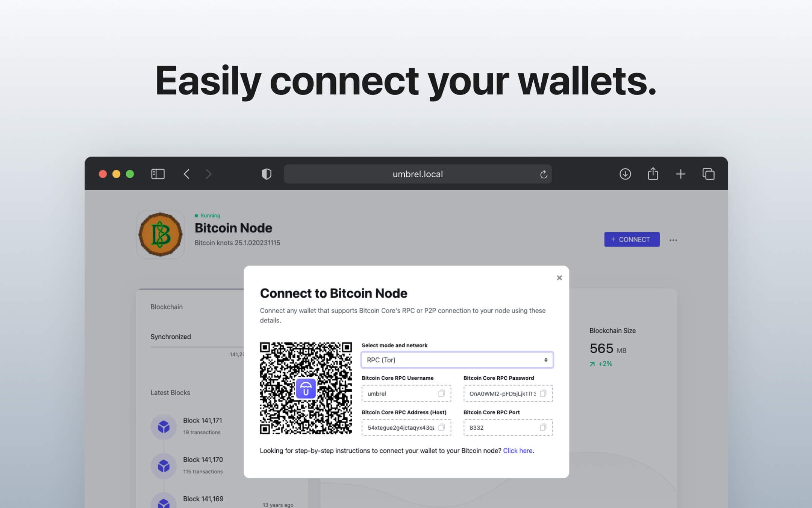Viewport: 812px width, 508px height.
Task: Click the + CONNECT button
Action: pos(631,239)
